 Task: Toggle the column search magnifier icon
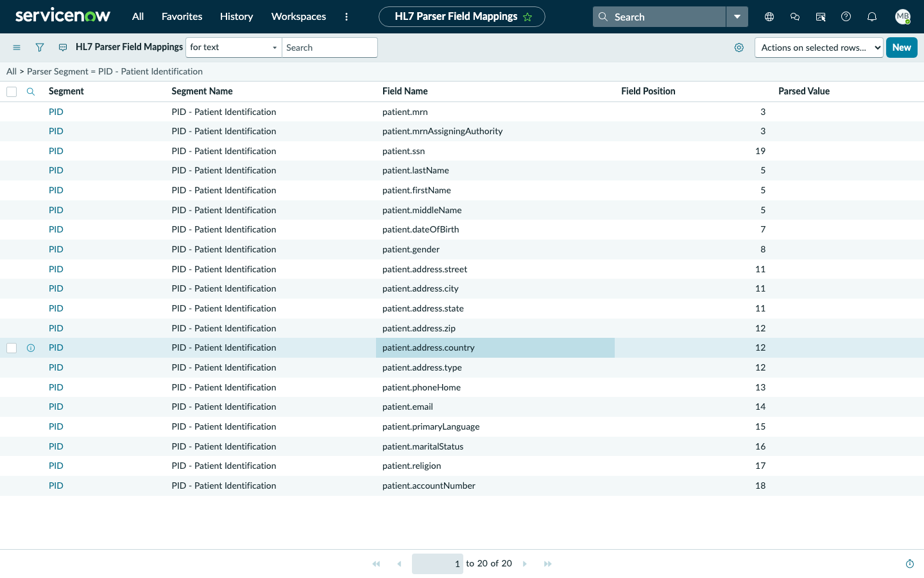point(30,91)
